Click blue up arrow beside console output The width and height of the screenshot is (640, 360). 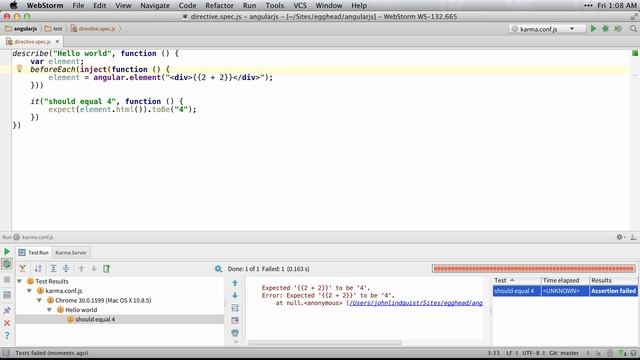(x=235, y=283)
